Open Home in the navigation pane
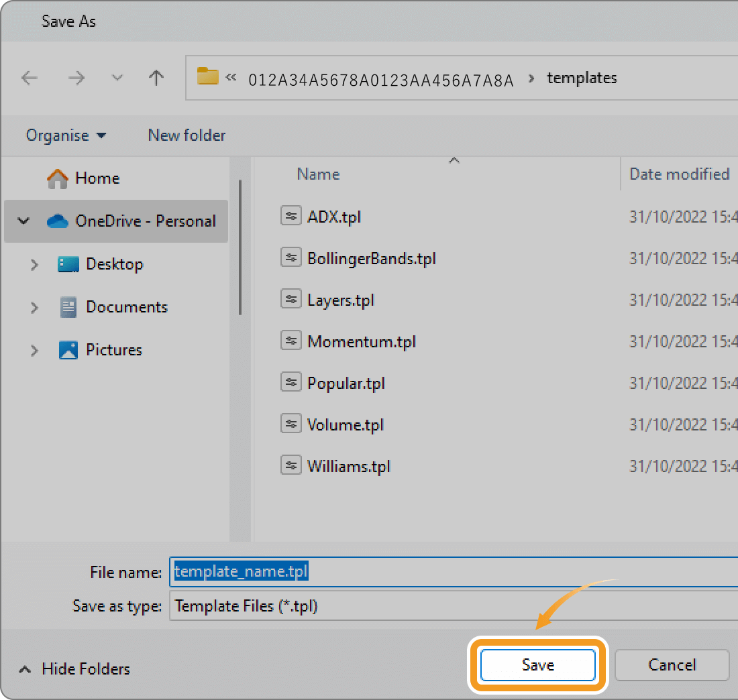 click(x=97, y=178)
